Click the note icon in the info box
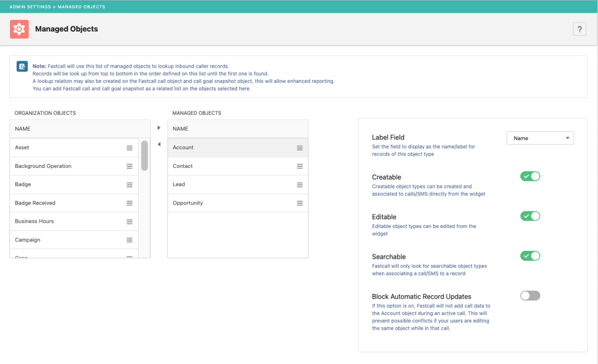The image size is (598, 364). [x=22, y=66]
